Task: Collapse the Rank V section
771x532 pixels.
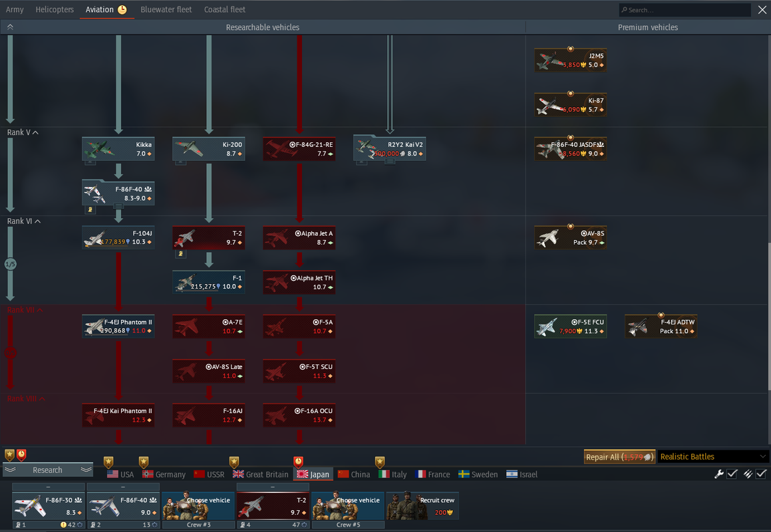Action: (x=23, y=132)
